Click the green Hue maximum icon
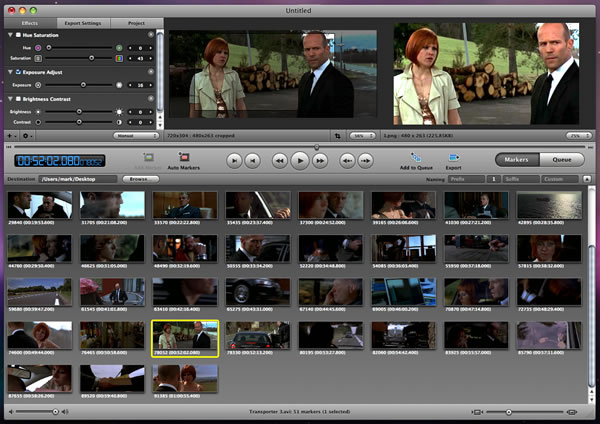Viewport: 600px width, 424px height. [x=119, y=48]
